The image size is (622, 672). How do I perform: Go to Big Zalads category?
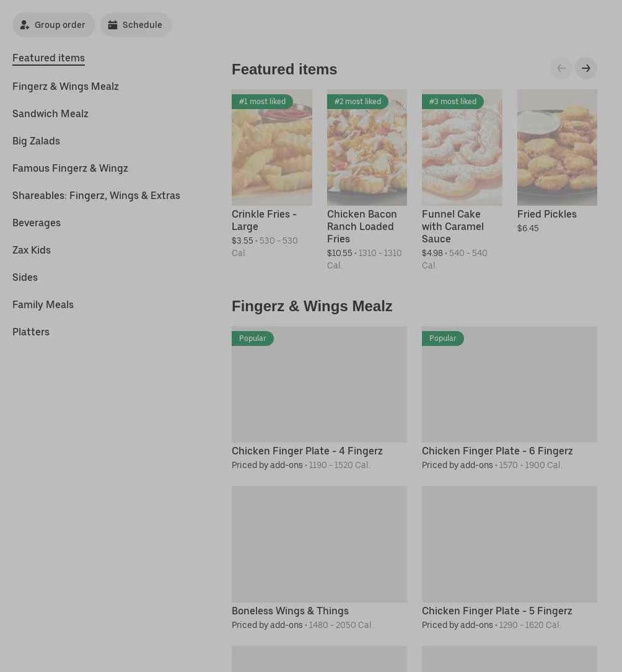click(36, 141)
